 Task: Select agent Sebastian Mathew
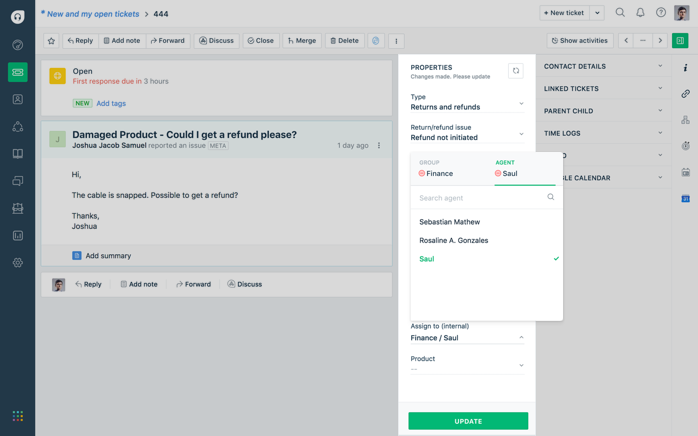pos(449,222)
